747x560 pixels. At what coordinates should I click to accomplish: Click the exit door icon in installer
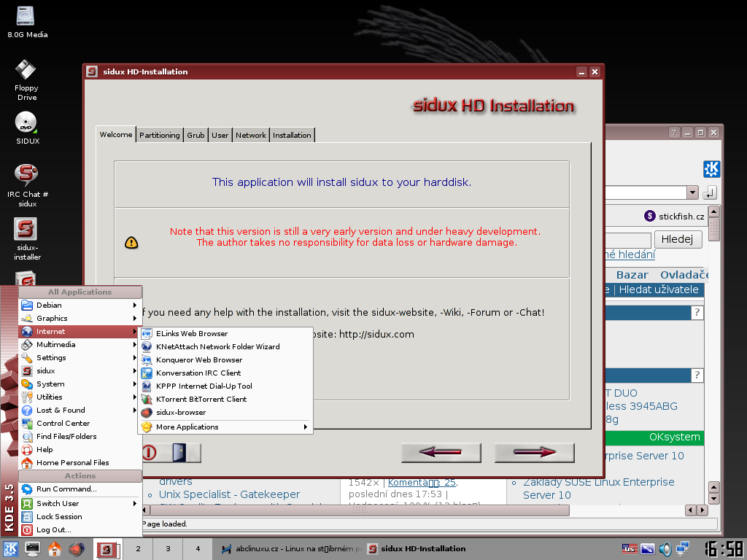179,452
